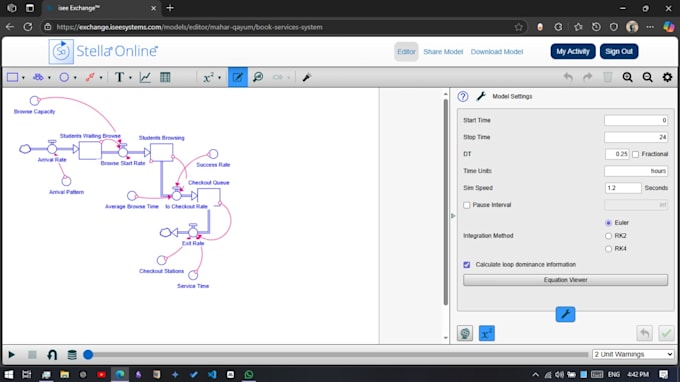
Task: Click the blue x² panel button
Action: 487,333
